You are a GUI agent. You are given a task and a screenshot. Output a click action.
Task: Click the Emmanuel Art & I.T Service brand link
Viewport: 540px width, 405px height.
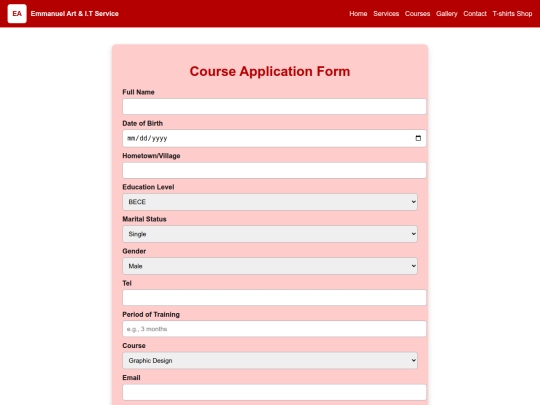74,14
